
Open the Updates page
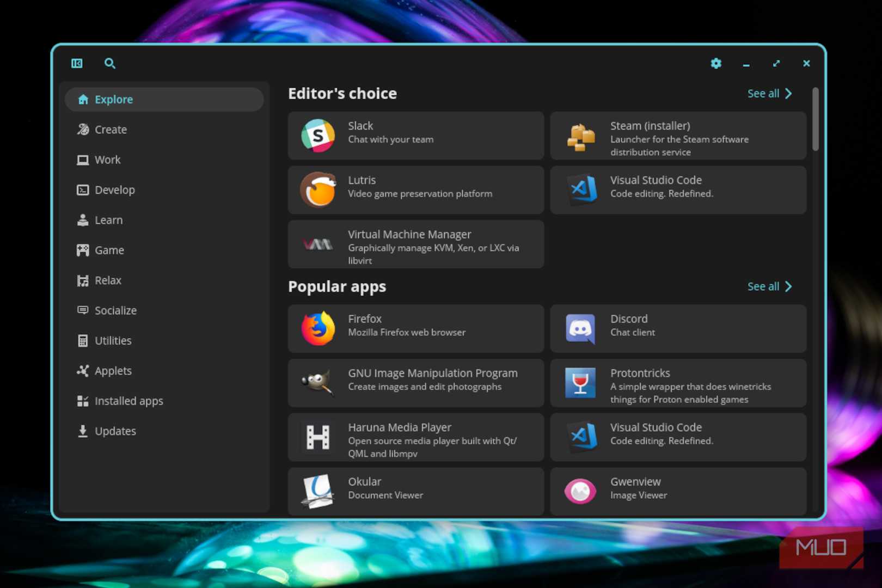coord(164,431)
